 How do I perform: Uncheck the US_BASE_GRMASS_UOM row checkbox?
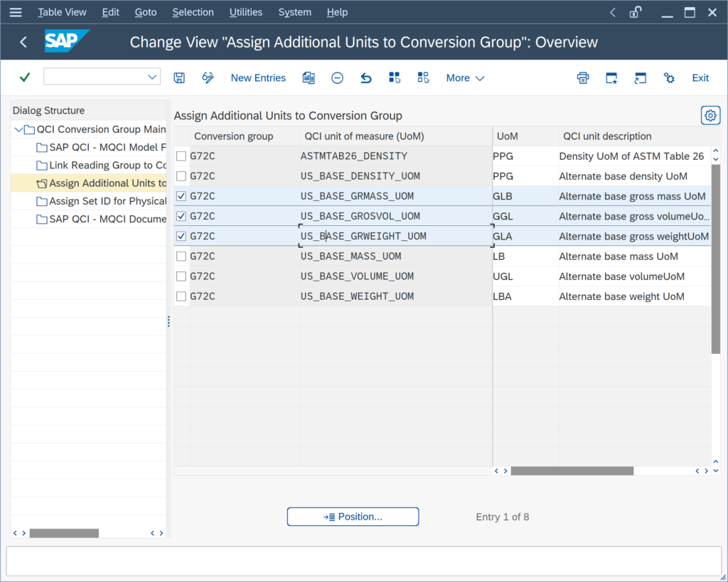(181, 196)
